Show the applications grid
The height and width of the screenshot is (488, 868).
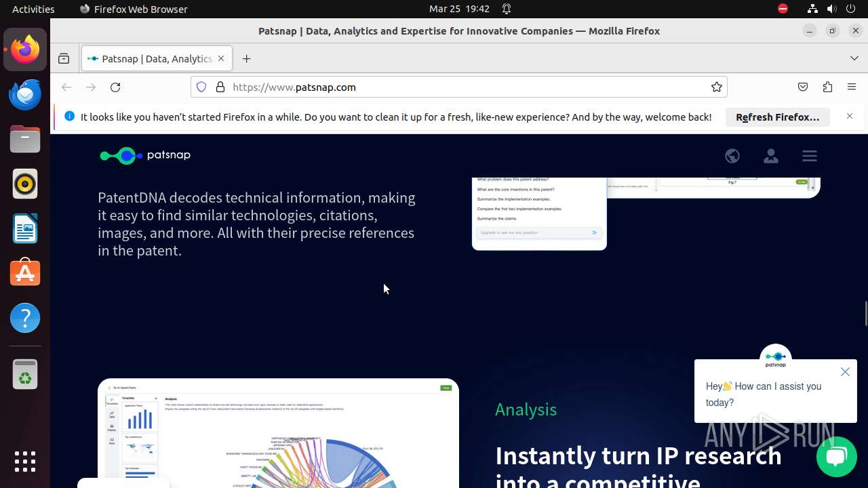(25, 462)
